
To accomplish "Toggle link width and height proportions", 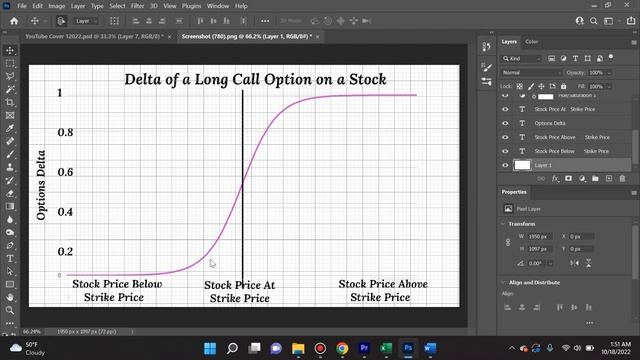I will (x=508, y=242).
